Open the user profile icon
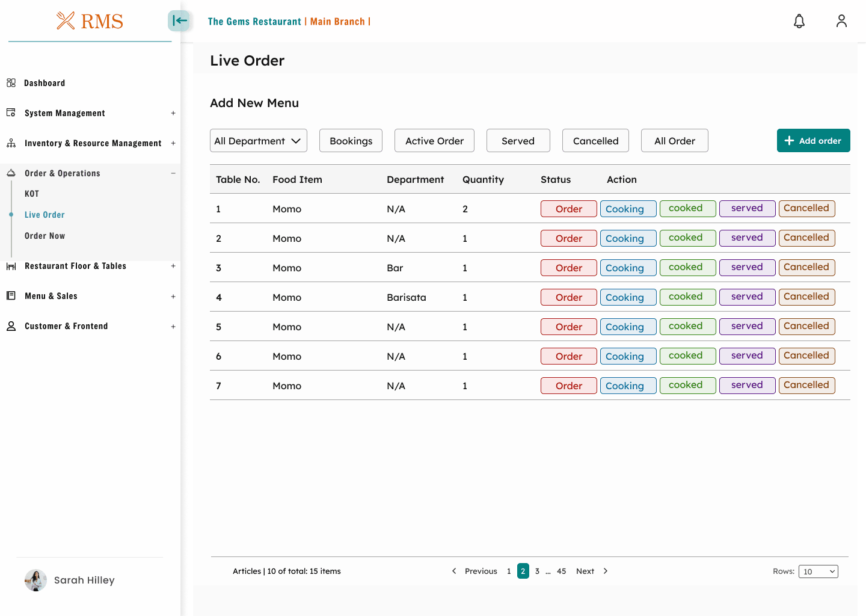Screen dimensions: 866x616 coord(841,22)
